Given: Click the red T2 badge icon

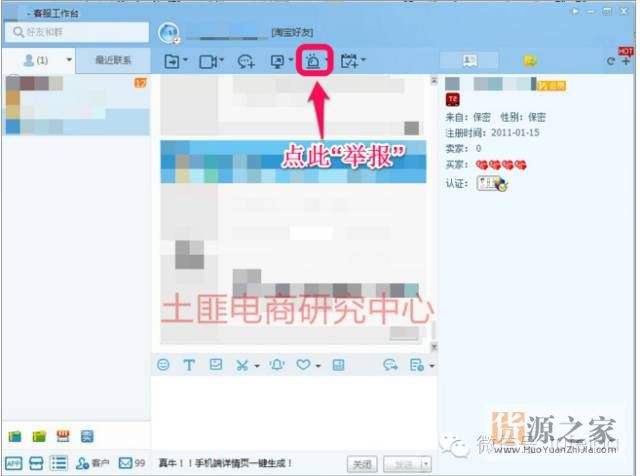Looking at the screenshot, I should click(452, 99).
